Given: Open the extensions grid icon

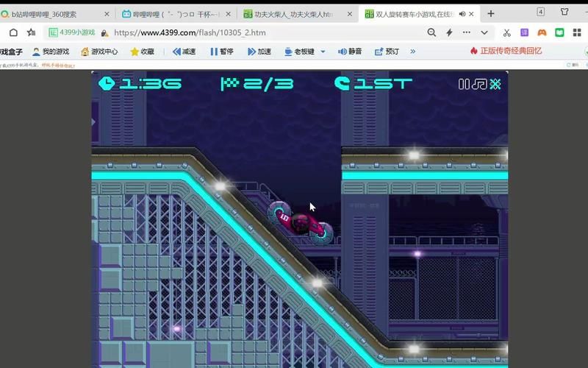Looking at the screenshot, I should (577, 32).
